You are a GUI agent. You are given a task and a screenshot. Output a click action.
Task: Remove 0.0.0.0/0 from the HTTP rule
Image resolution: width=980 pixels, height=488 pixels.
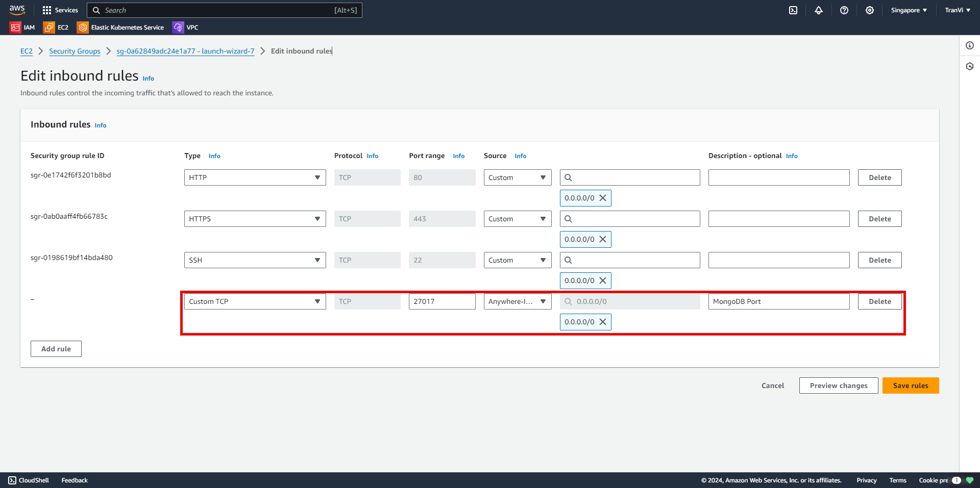[603, 198]
